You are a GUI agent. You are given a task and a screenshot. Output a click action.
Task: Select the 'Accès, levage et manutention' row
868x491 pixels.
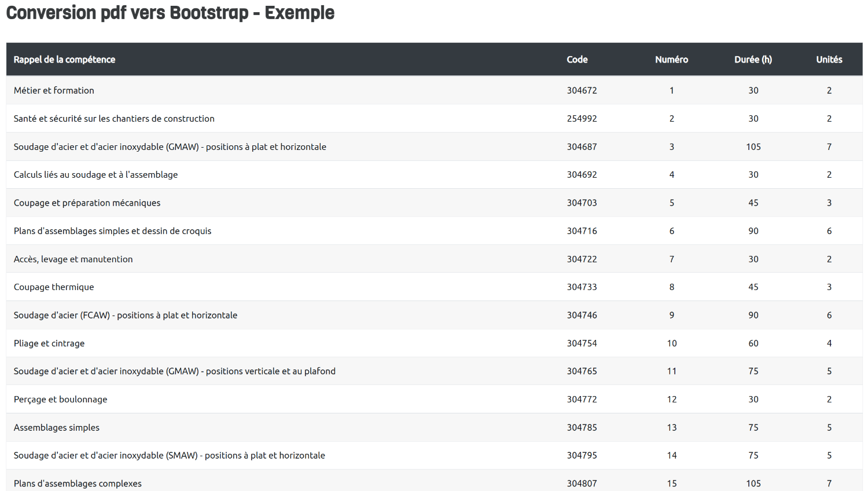pyautogui.click(x=73, y=259)
